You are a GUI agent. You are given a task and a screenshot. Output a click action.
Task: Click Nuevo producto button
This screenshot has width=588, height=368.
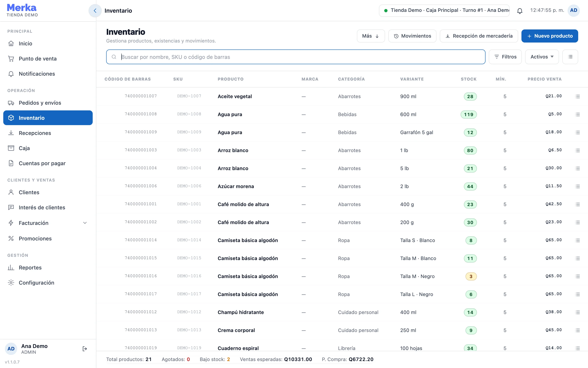click(x=550, y=36)
